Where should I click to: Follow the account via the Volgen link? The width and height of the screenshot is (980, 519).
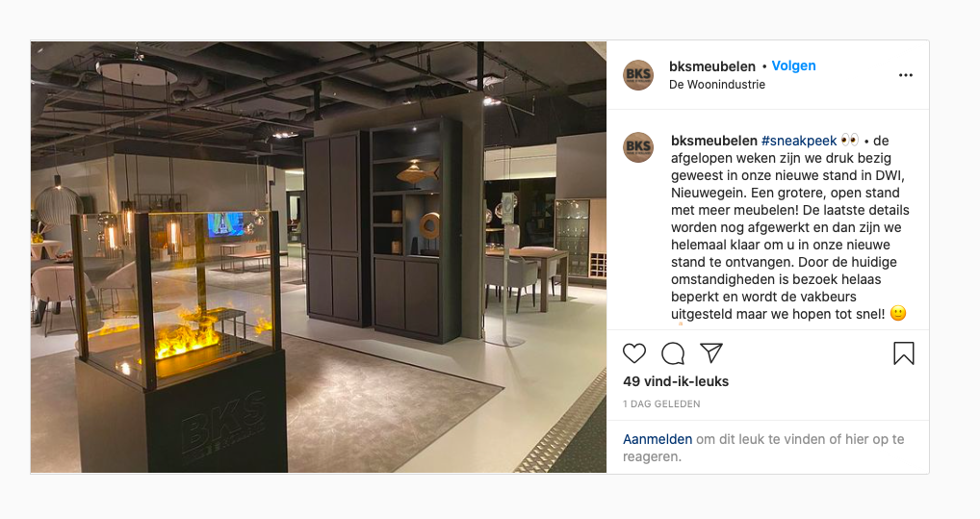coord(794,65)
